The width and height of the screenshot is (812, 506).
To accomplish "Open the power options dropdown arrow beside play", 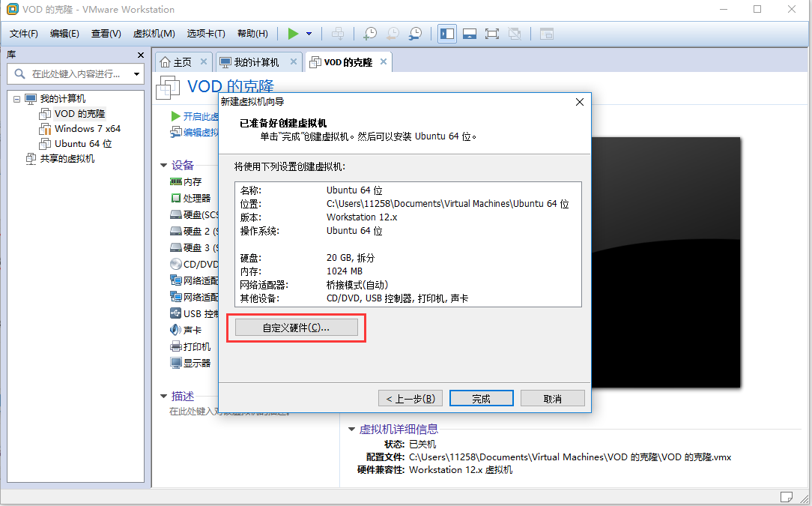I will pyautogui.click(x=309, y=34).
